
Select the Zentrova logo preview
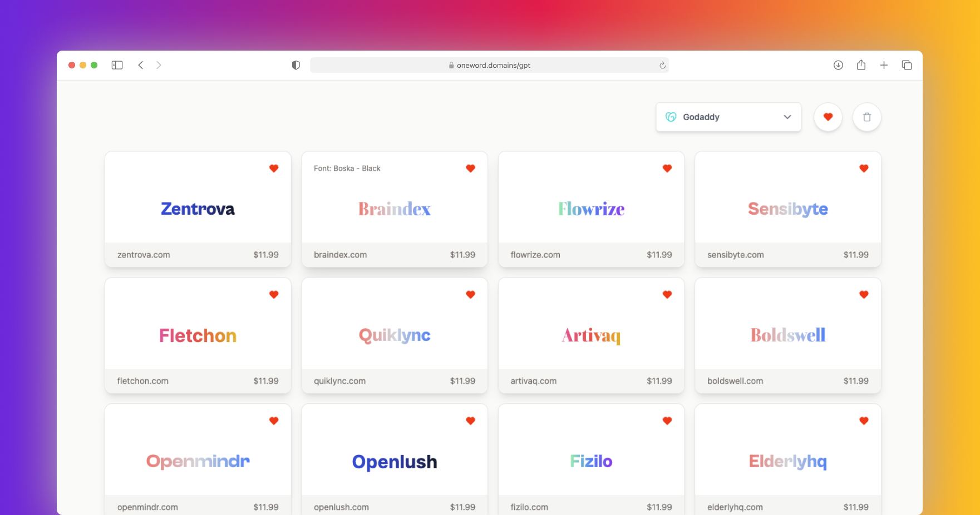(x=198, y=209)
